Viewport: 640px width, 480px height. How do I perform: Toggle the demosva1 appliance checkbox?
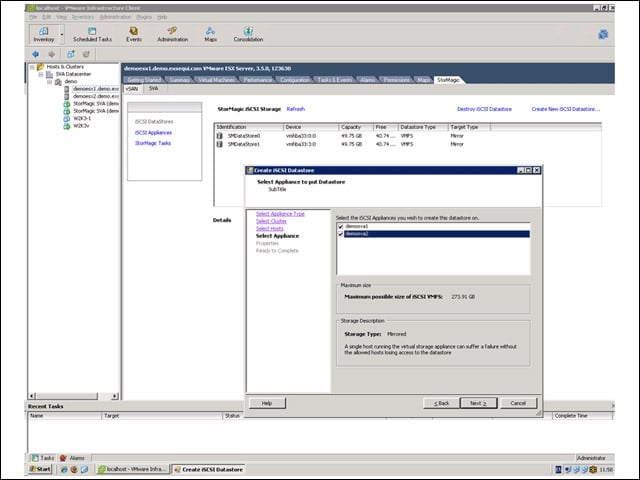coord(341,227)
